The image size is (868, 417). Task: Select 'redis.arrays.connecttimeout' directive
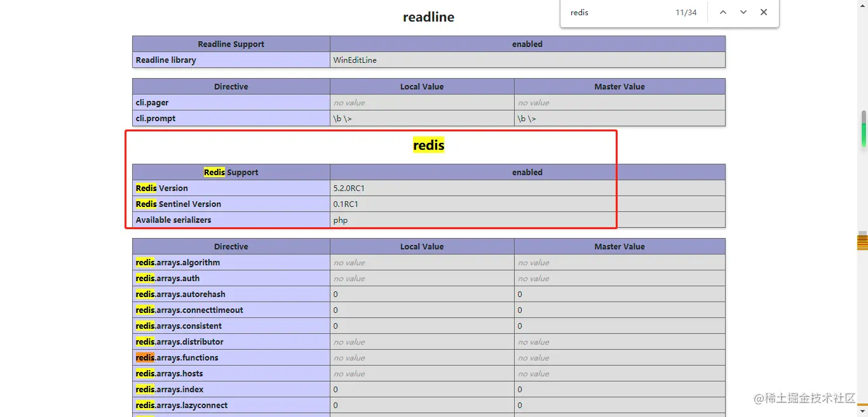(x=231, y=310)
